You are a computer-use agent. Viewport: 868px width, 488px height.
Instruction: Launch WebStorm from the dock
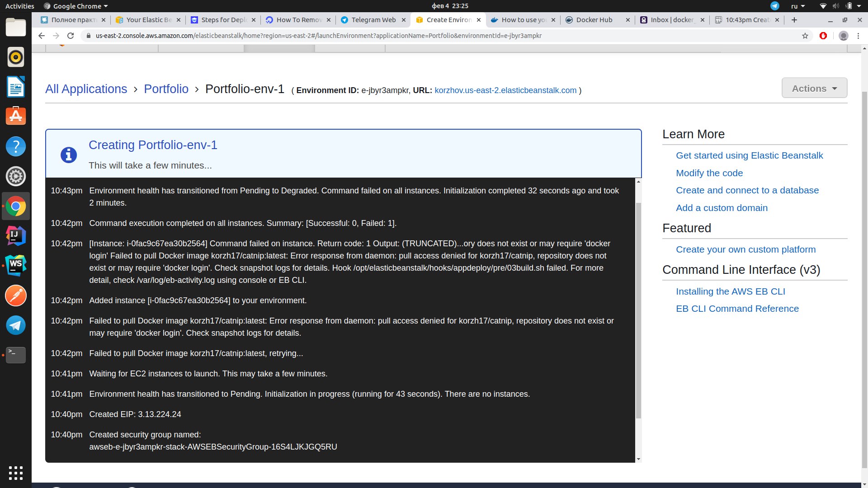click(x=16, y=265)
